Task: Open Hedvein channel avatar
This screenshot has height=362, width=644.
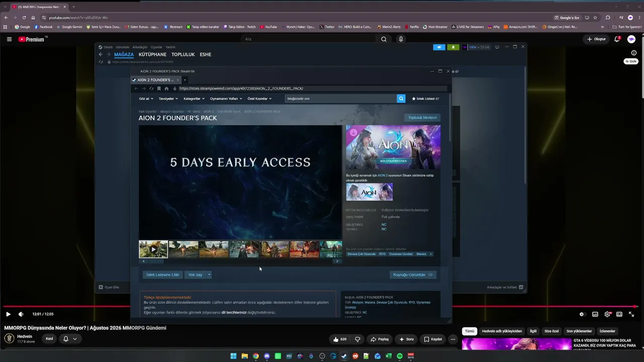Action: click(9, 339)
